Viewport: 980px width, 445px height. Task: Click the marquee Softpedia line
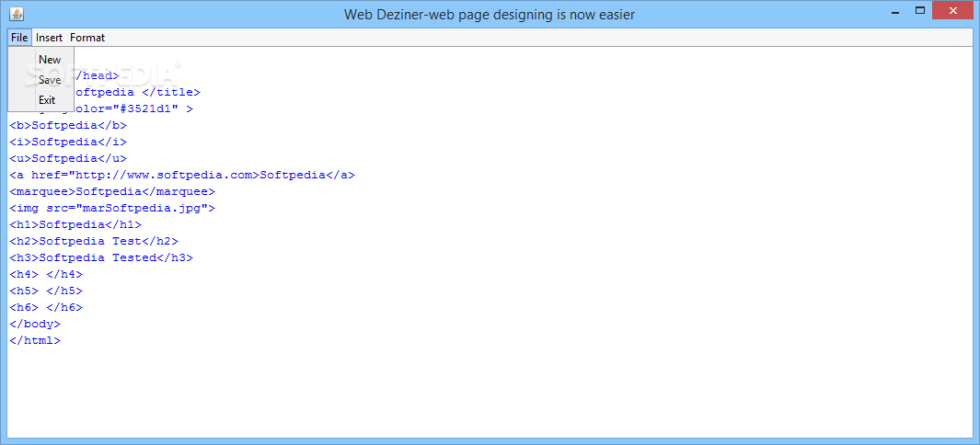tap(112, 191)
